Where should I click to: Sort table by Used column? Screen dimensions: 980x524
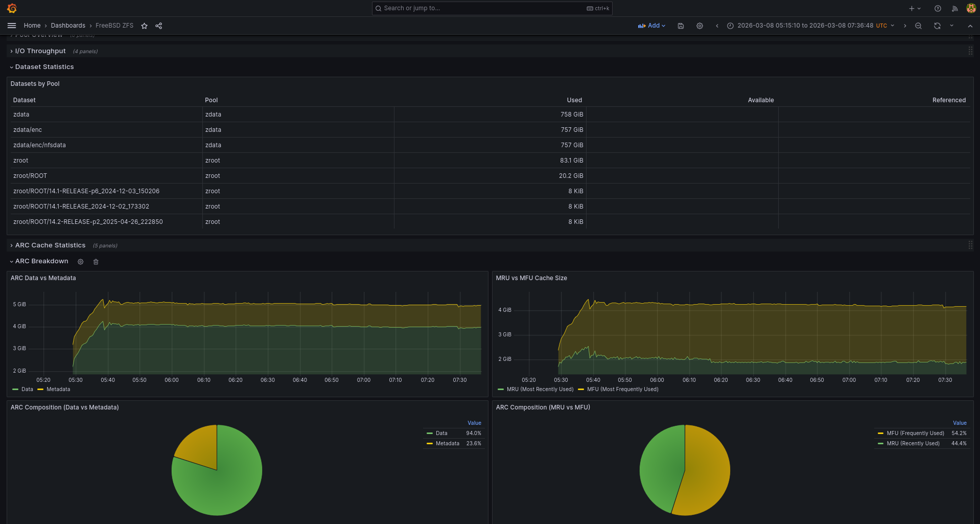pos(574,100)
